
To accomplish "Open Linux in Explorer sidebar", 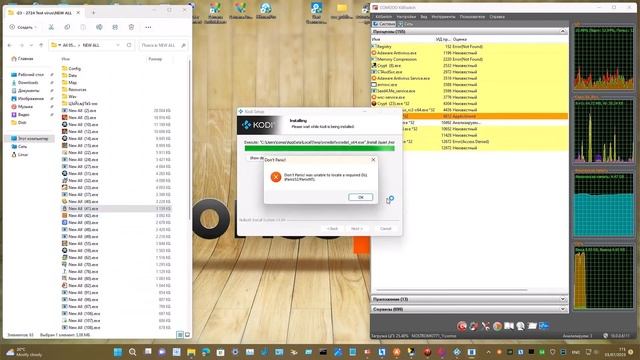I will click(x=20, y=155).
